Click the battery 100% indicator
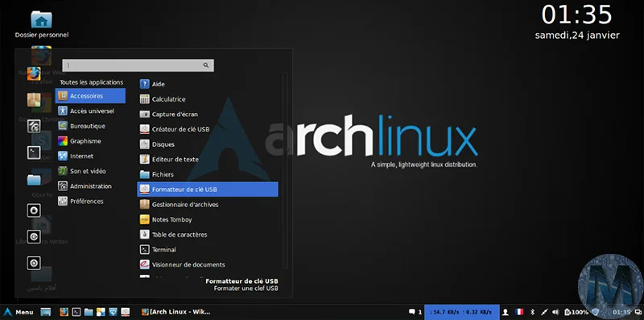 (x=576, y=312)
